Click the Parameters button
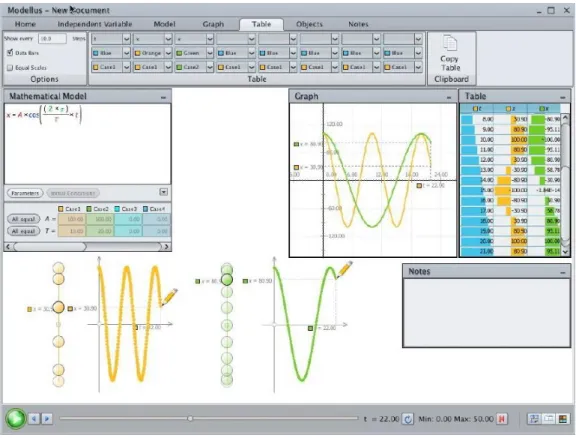Viewport: 576px width, 438px height. (25, 193)
